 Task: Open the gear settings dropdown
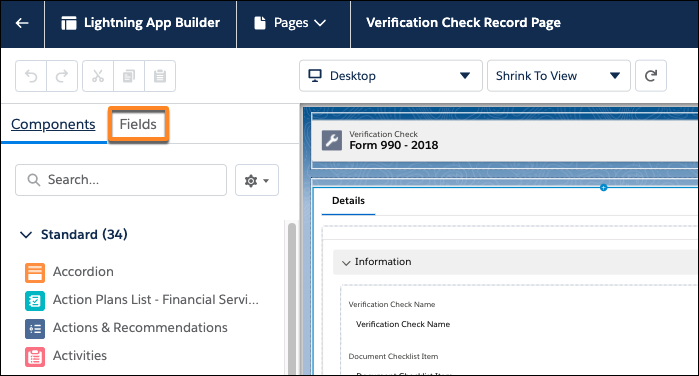coord(257,180)
